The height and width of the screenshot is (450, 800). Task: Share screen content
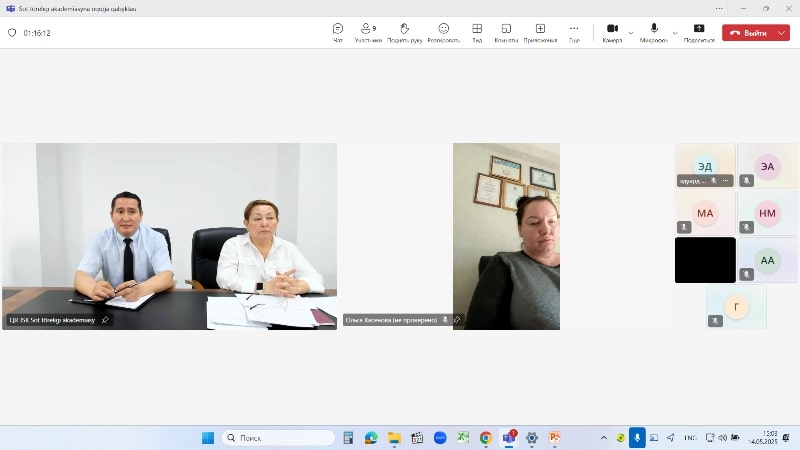(699, 33)
